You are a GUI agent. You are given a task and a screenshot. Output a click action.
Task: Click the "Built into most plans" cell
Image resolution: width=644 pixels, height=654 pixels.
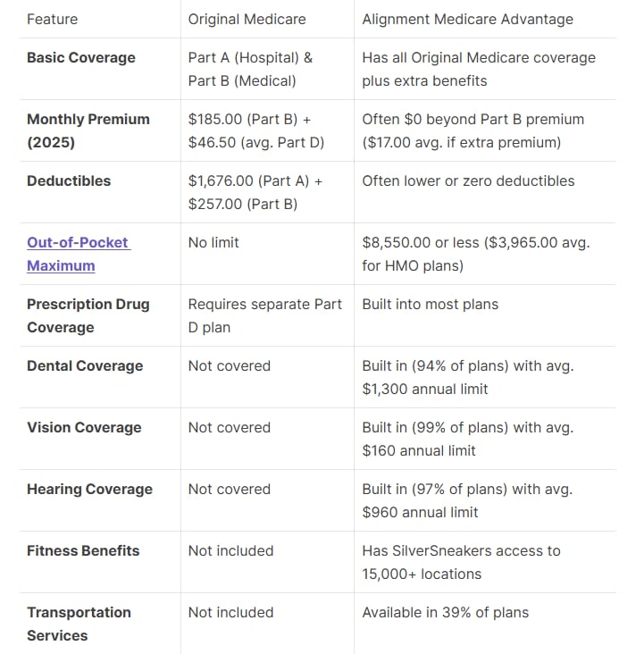pyautogui.click(x=430, y=304)
